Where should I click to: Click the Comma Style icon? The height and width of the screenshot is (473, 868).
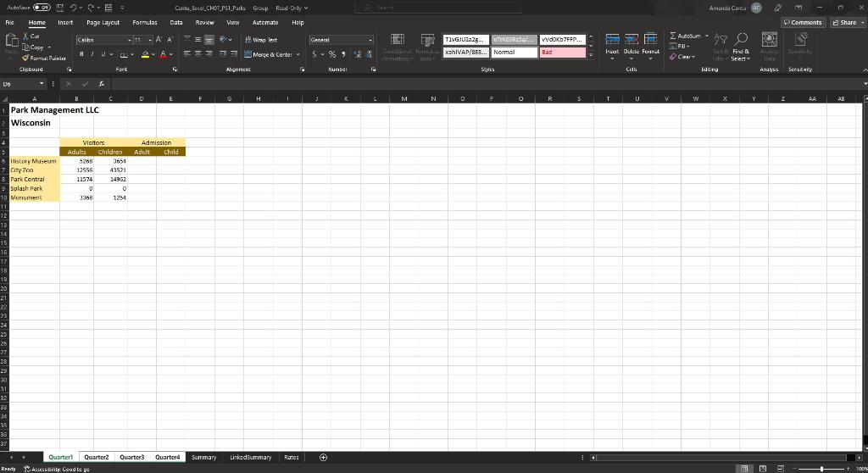pyautogui.click(x=344, y=54)
